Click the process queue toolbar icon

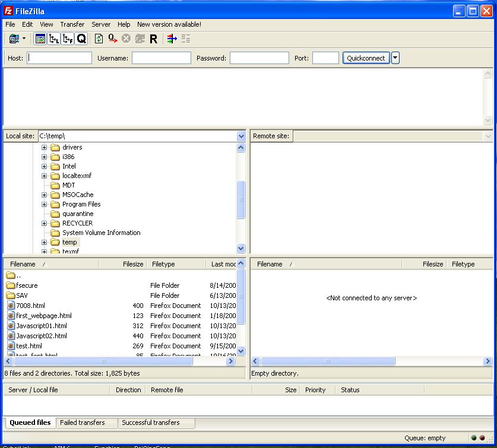tap(112, 39)
